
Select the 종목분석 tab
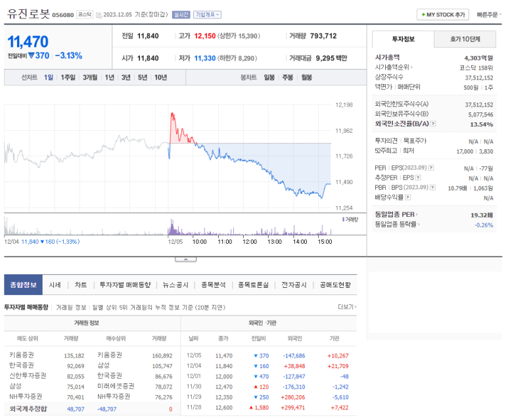[213, 285]
